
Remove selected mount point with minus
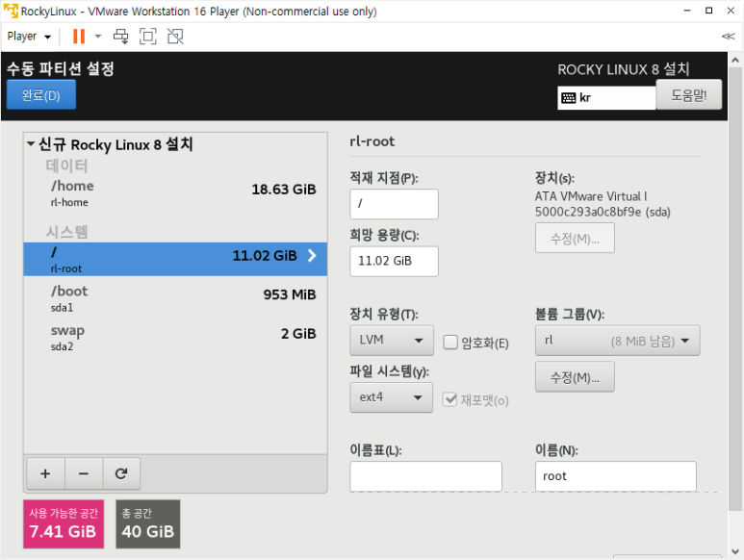[84, 473]
